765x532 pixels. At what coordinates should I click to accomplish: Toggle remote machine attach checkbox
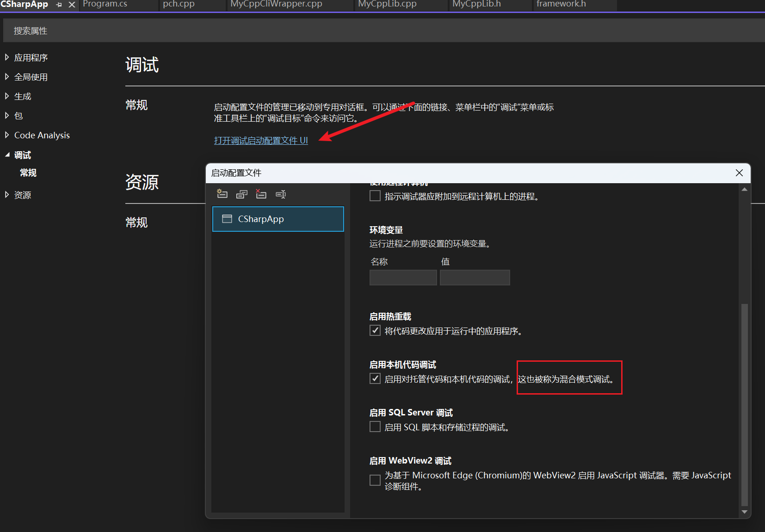pyautogui.click(x=375, y=196)
